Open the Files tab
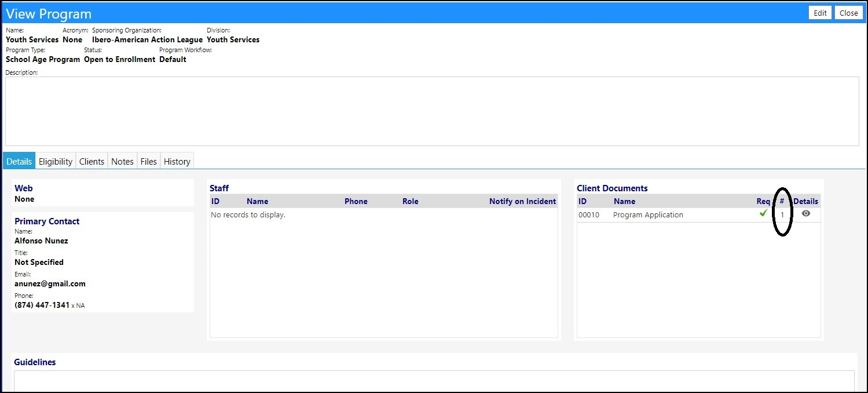The height and width of the screenshot is (393, 868). [x=149, y=161]
